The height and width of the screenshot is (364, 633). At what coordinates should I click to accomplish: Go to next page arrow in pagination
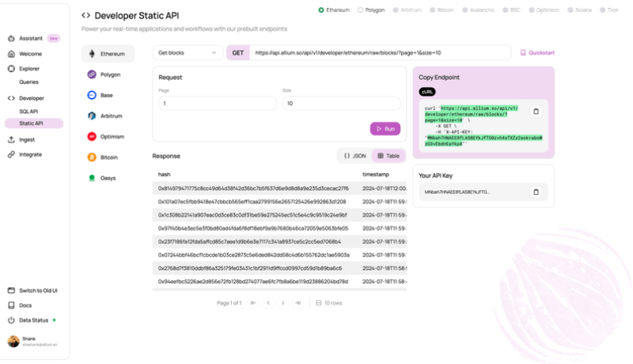(x=283, y=302)
